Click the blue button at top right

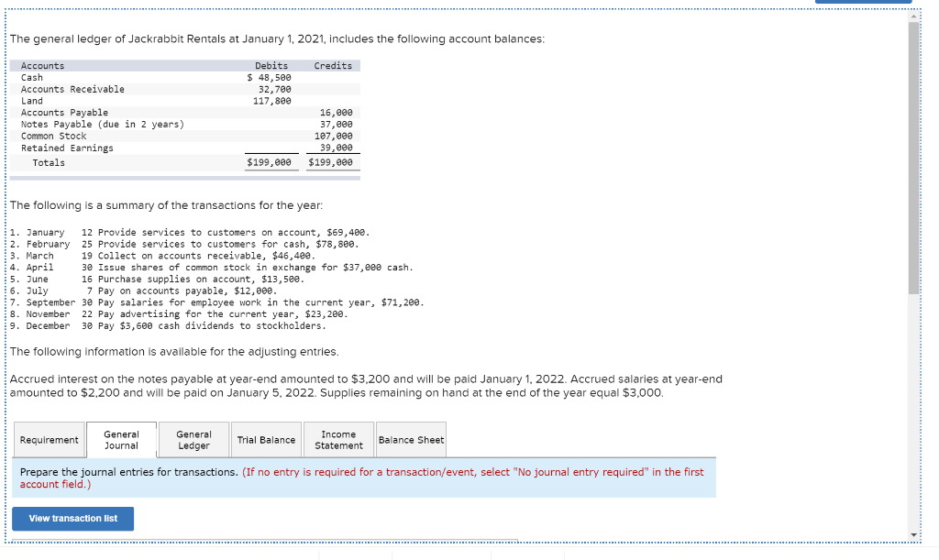tap(863, 3)
